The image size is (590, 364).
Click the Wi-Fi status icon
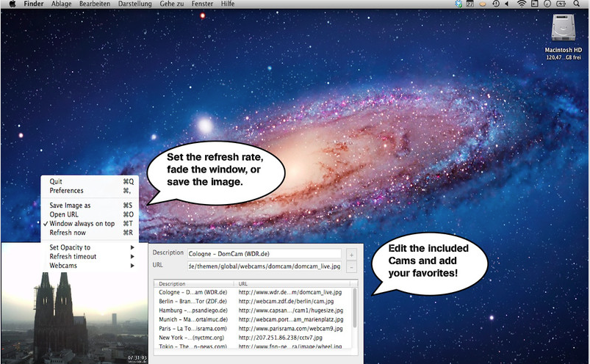(522, 4)
